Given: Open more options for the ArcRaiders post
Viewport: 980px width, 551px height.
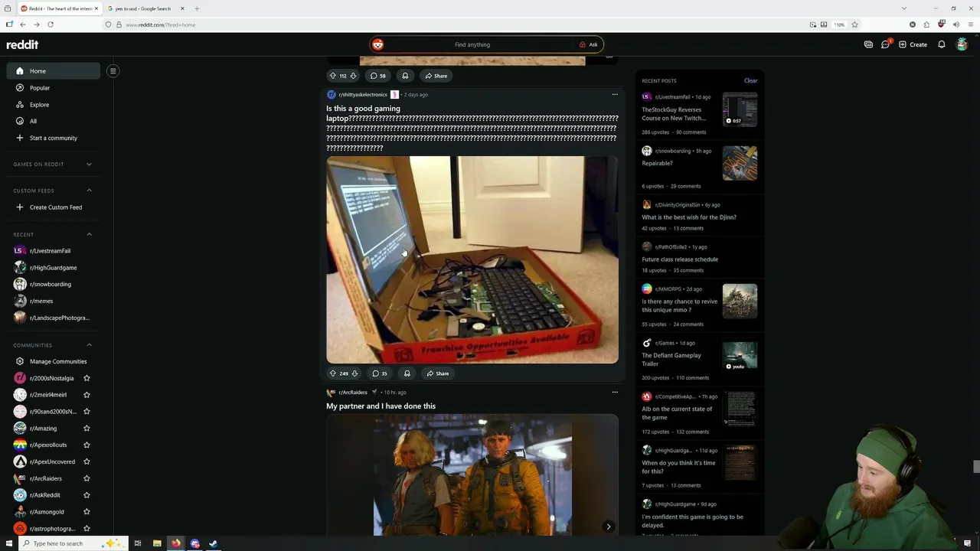Looking at the screenshot, I should [615, 393].
